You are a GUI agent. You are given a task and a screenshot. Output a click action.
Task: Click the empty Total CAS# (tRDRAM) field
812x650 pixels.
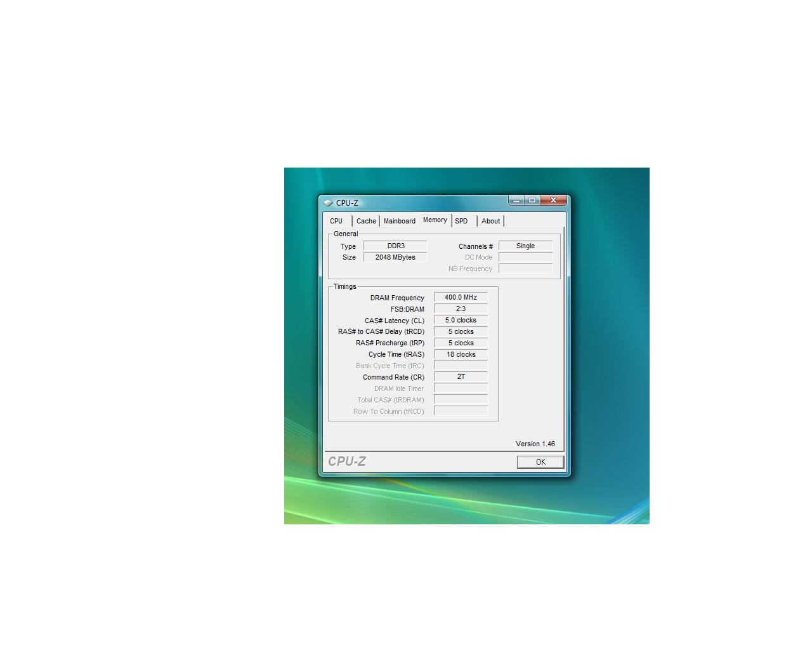coord(461,399)
